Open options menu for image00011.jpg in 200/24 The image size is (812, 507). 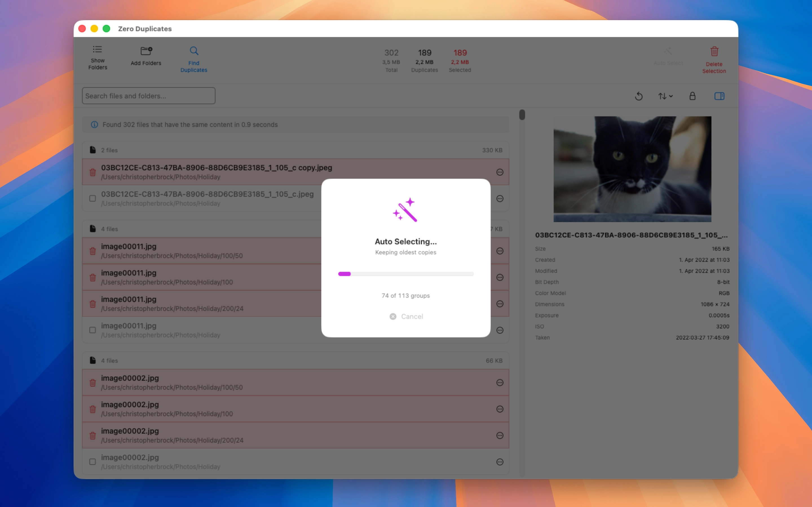[500, 303]
